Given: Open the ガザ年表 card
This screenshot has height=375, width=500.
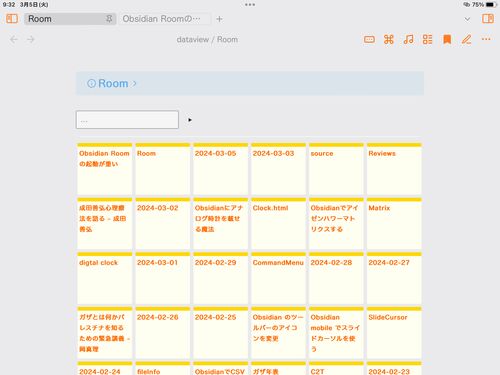Looking at the screenshot, I should (x=279, y=368).
